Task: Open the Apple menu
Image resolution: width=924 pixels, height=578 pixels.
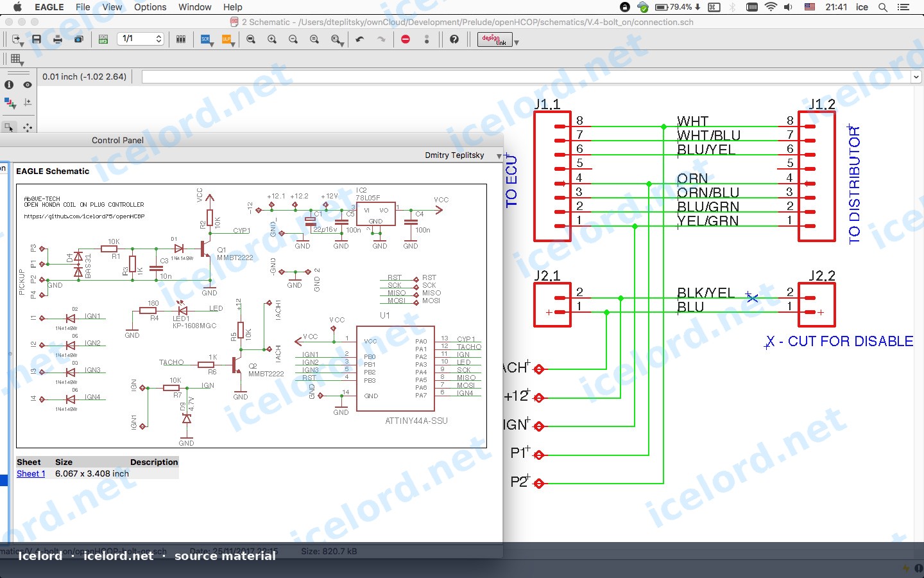Action: point(17,7)
